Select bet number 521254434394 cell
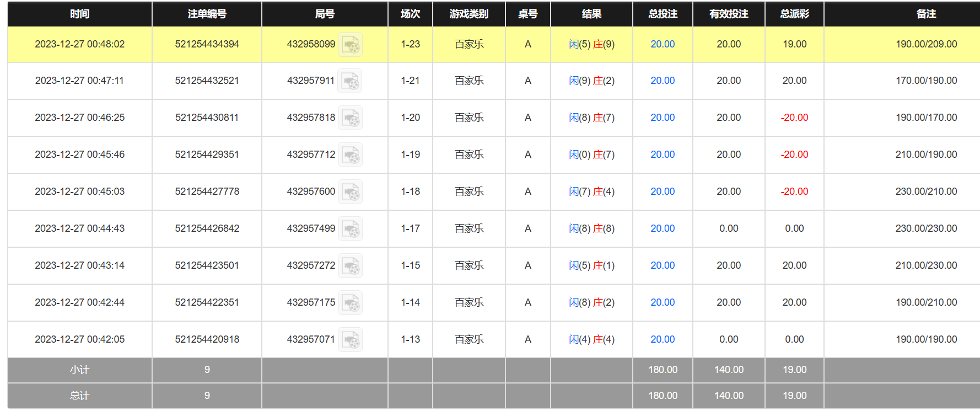This screenshot has width=980, height=410. click(207, 44)
